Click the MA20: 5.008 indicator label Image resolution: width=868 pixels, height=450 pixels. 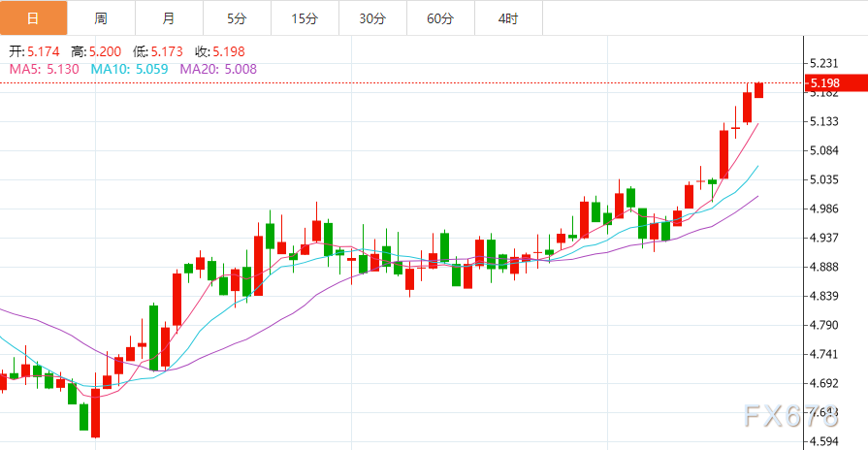218,69
